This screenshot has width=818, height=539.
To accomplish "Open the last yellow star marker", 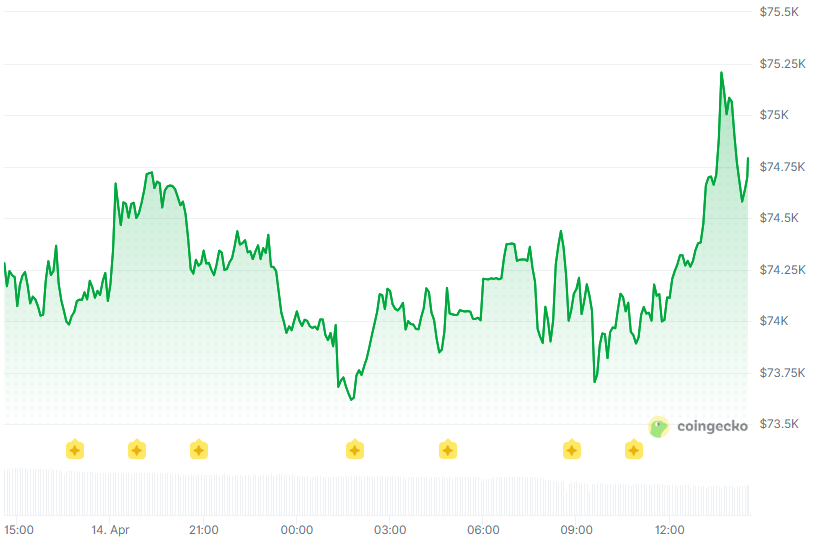I will 634,450.
